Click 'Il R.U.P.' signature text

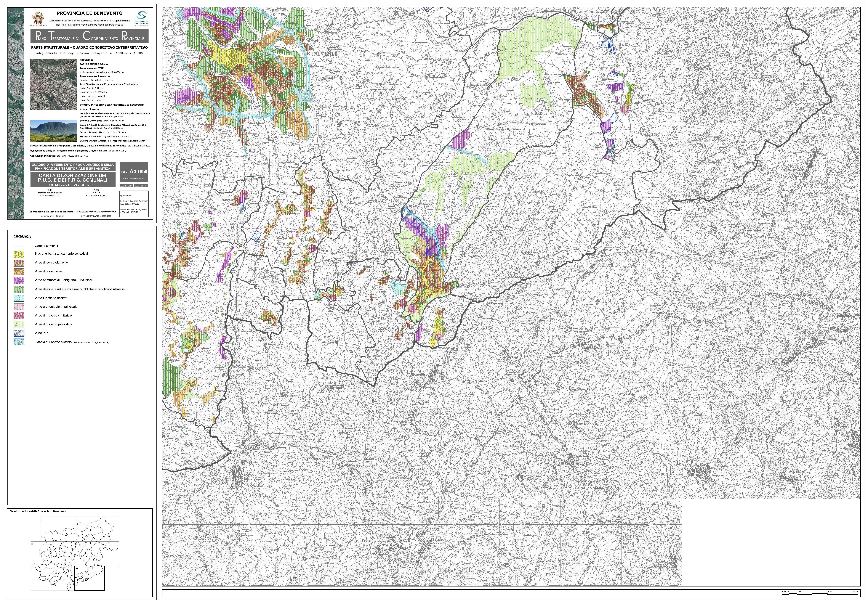click(x=96, y=193)
